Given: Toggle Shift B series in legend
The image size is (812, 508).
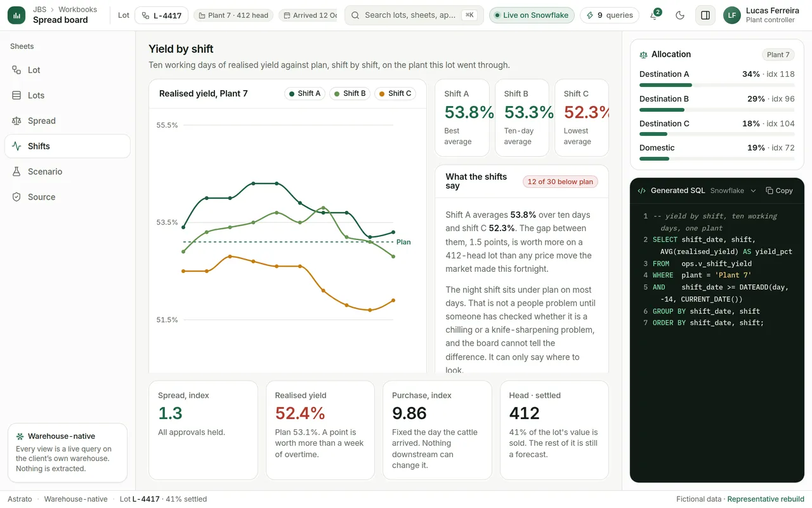Looking at the screenshot, I should click(x=350, y=93).
